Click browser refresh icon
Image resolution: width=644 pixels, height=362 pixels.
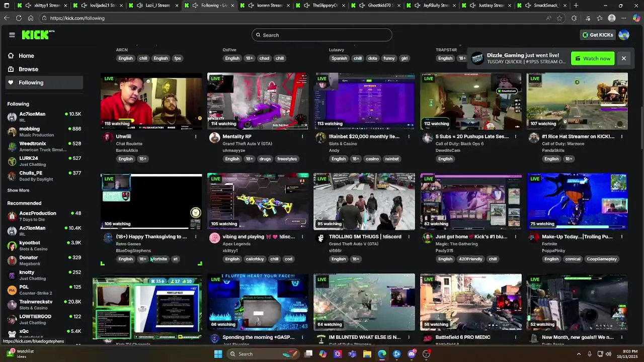click(19, 18)
